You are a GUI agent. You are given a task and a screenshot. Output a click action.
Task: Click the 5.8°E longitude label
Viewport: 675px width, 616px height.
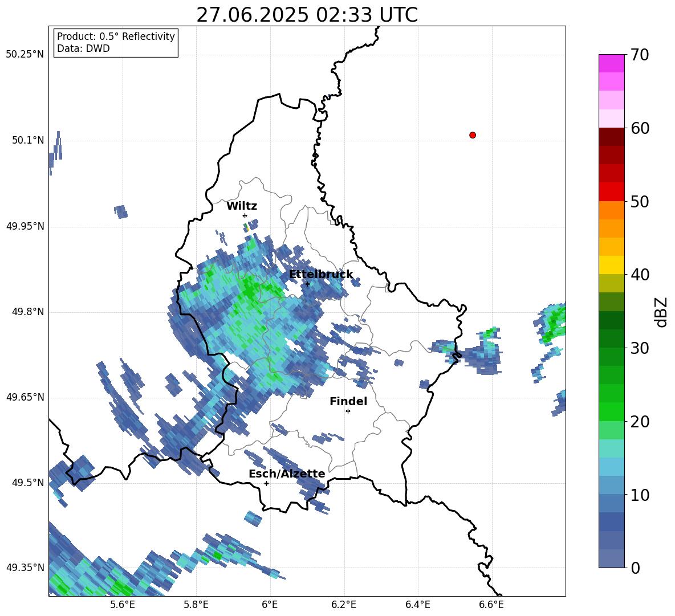pos(196,605)
